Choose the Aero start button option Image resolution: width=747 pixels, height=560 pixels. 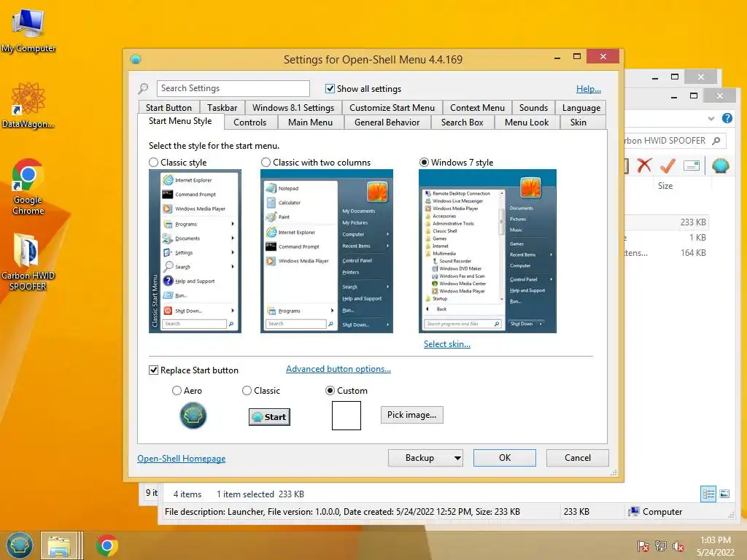[x=177, y=391]
